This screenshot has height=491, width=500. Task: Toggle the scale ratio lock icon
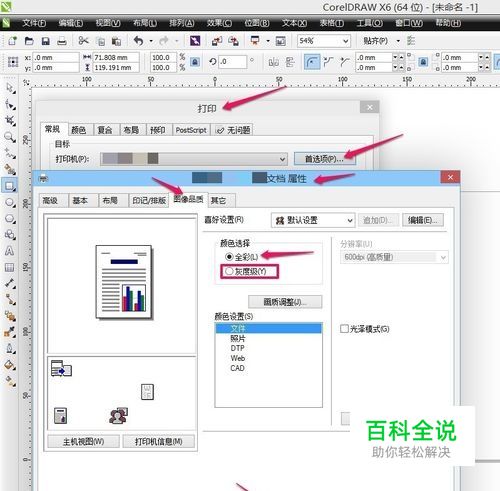[195, 62]
